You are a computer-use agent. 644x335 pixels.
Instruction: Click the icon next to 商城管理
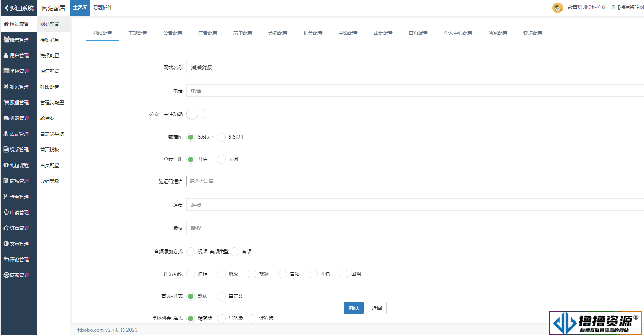point(6,181)
